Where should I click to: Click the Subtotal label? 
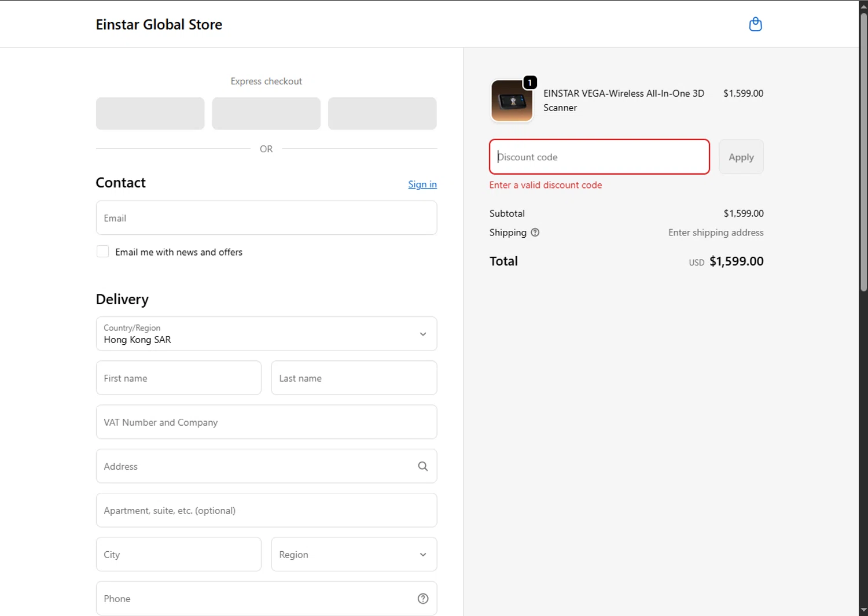tap(507, 213)
